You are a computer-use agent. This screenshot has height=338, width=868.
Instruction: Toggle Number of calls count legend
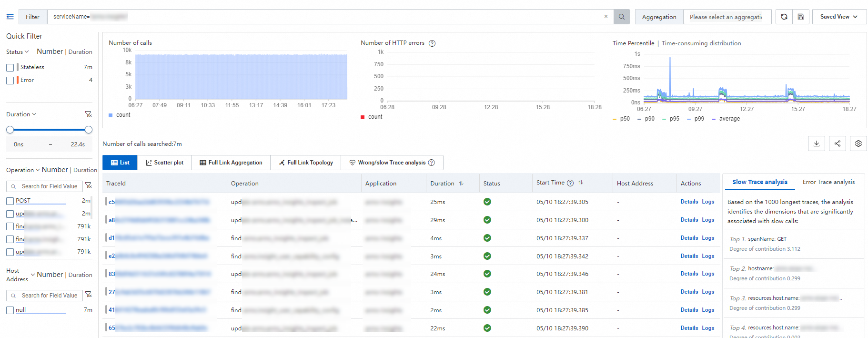click(120, 115)
